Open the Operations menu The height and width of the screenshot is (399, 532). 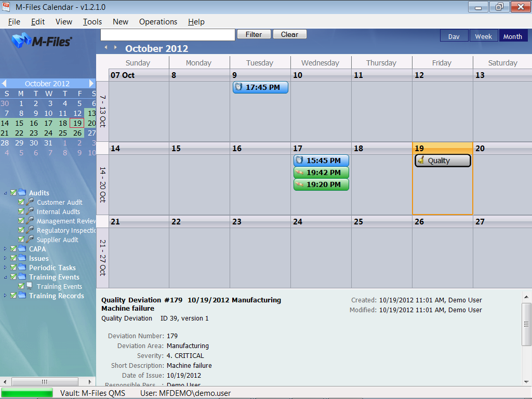coord(158,22)
